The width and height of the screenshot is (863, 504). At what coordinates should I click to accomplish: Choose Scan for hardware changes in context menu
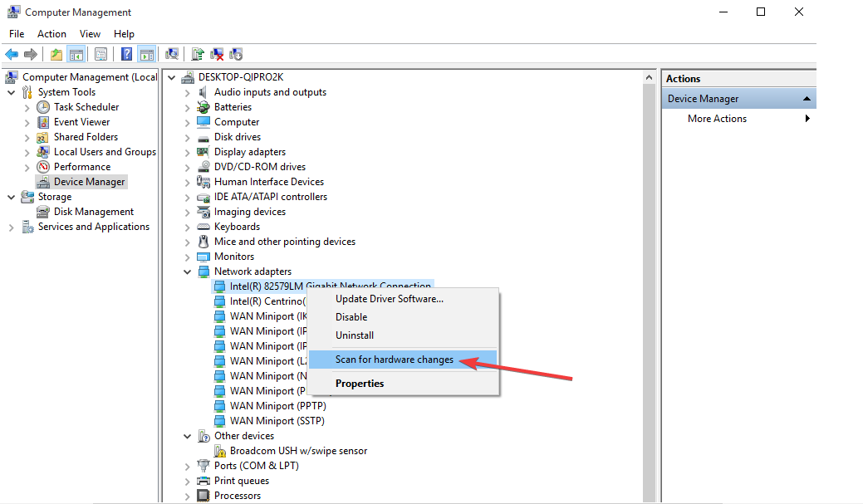pyautogui.click(x=395, y=360)
